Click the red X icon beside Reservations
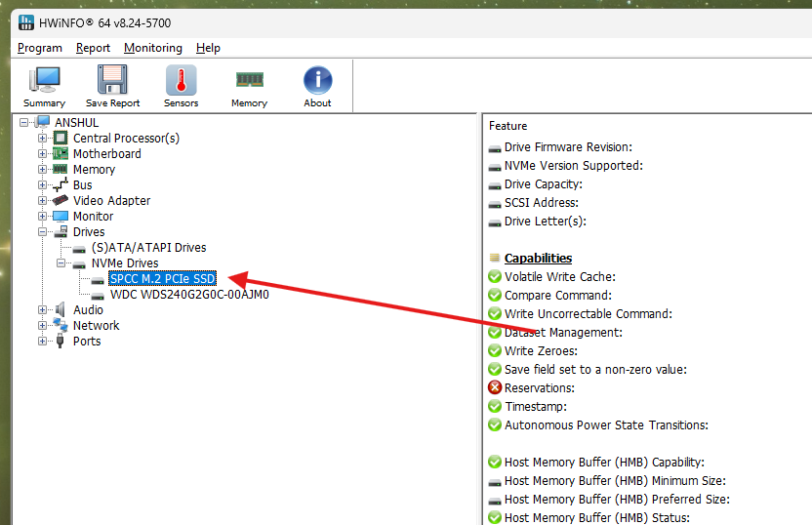 point(495,387)
